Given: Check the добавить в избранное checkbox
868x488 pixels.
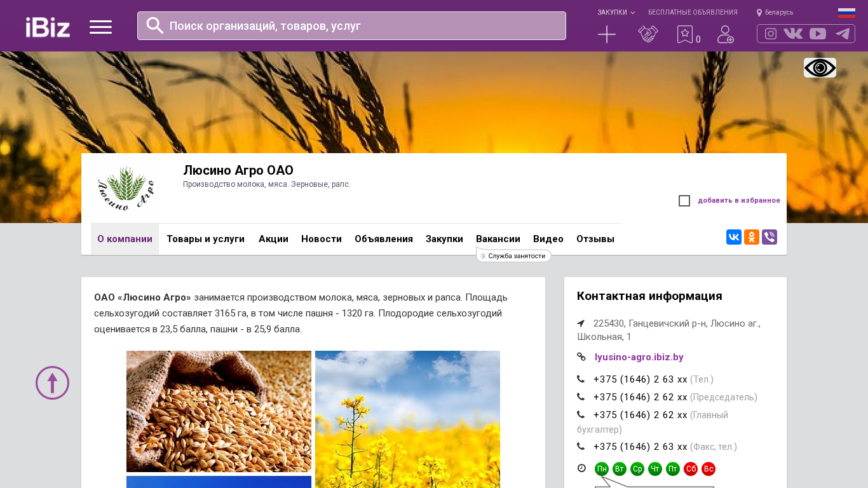Looking at the screenshot, I should coord(684,201).
